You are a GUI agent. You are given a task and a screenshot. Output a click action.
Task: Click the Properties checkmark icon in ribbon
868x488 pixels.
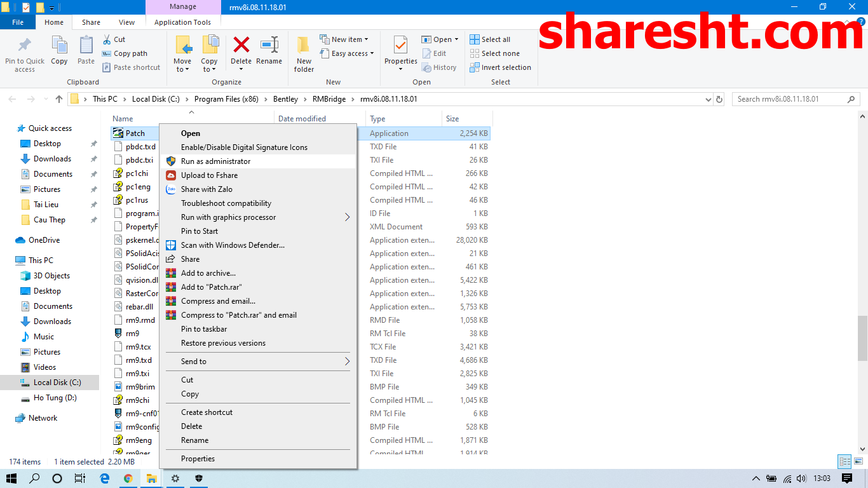pos(400,45)
